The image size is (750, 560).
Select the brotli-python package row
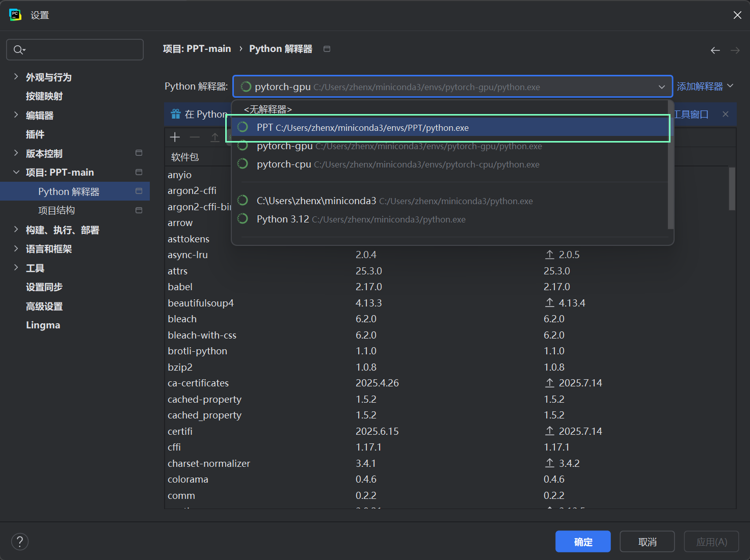(x=450, y=351)
